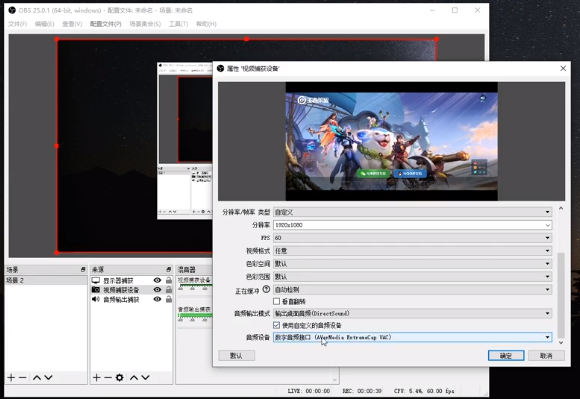Click the game preview in properties dialog
The height and width of the screenshot is (399, 580).
tap(391, 141)
